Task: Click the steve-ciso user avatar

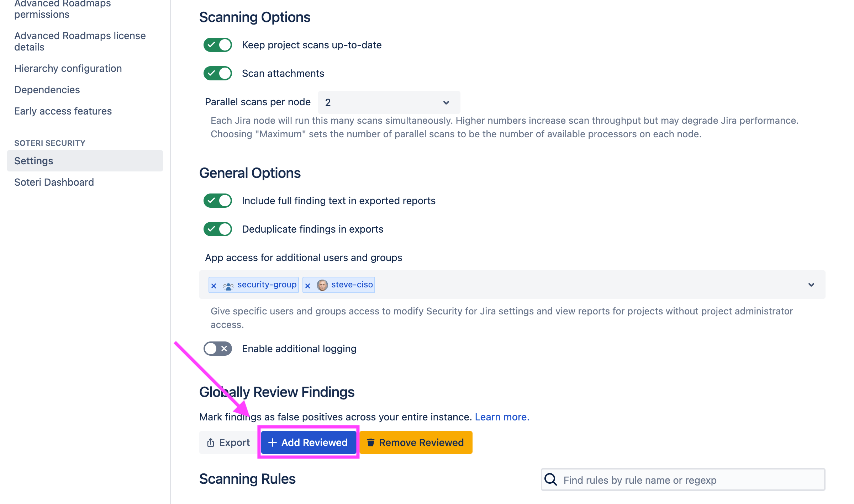Action: coord(322,285)
